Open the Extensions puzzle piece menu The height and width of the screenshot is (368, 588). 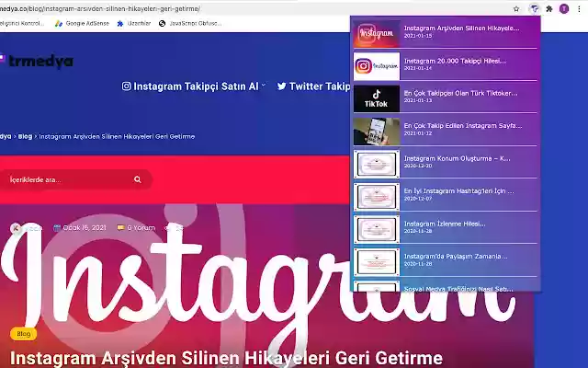click(549, 8)
